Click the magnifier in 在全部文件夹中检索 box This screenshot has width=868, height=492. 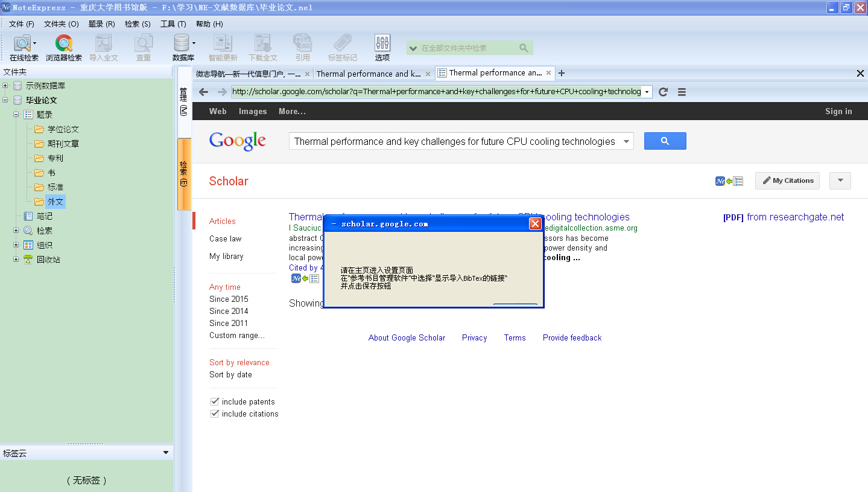tap(524, 48)
